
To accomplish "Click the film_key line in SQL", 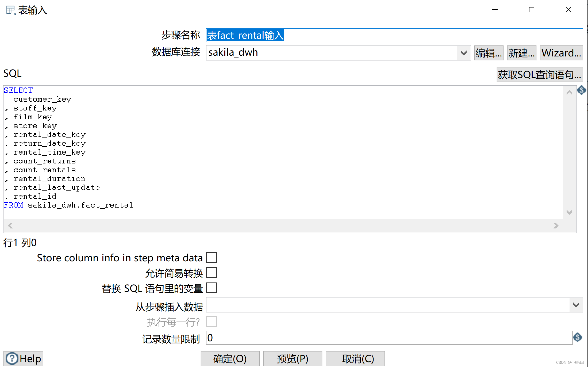I will 28,117.
